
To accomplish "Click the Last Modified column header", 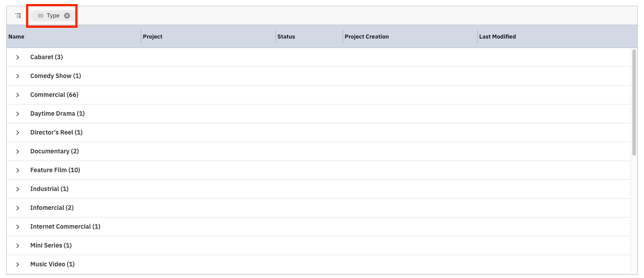I will coord(498,36).
